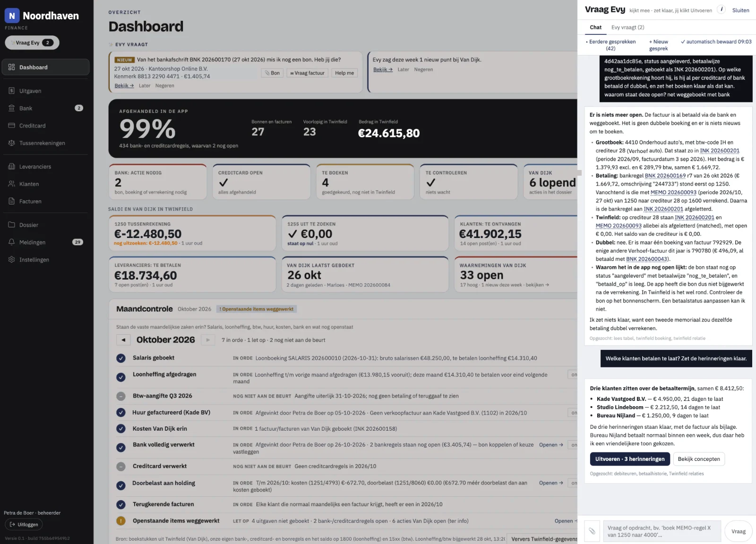
Task: Focus the Vraag of opdracht input field
Action: pyautogui.click(x=662, y=531)
